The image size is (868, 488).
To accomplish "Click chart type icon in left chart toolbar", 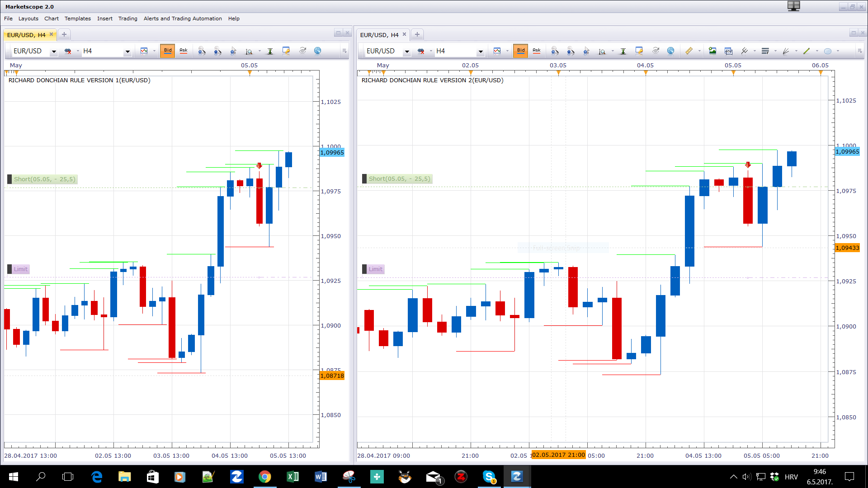I will click(x=144, y=51).
